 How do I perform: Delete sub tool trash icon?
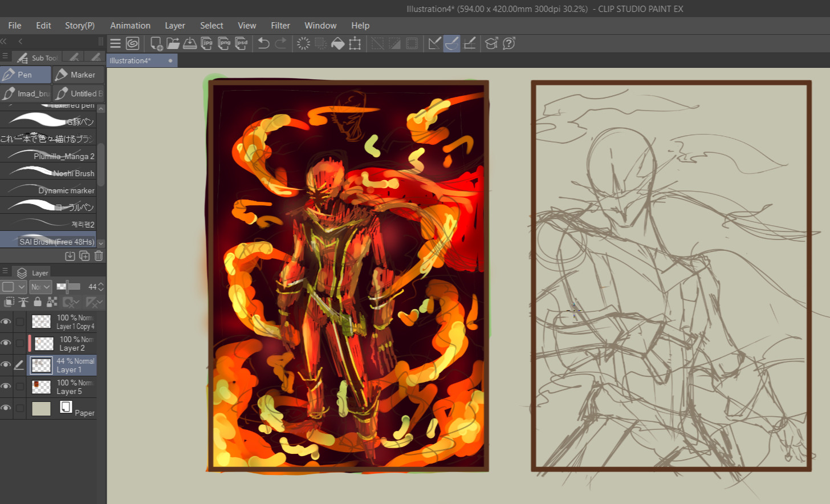[x=99, y=256]
